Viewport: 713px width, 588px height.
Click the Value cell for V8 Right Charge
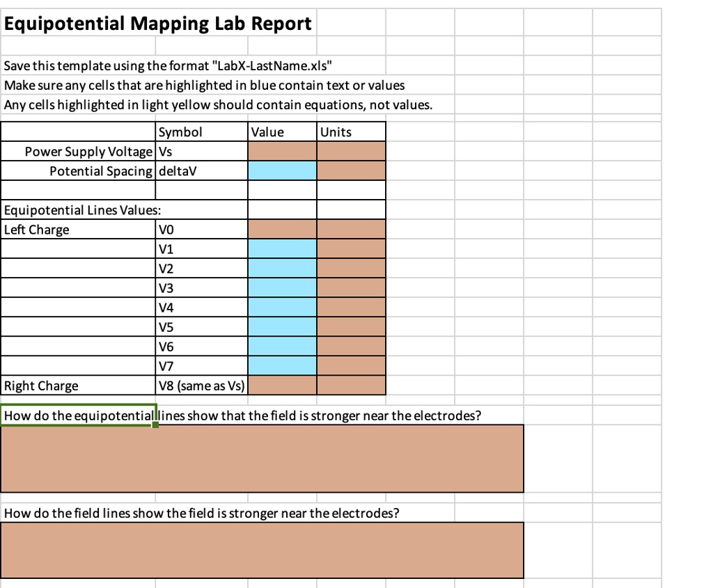(x=282, y=385)
